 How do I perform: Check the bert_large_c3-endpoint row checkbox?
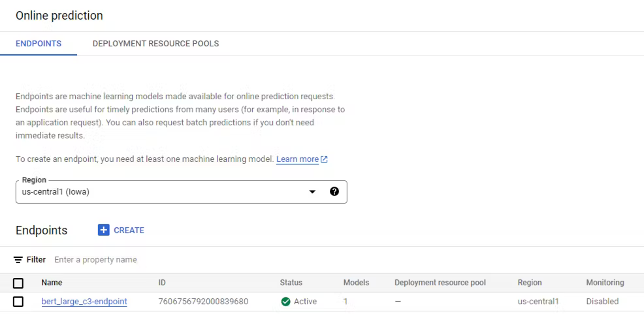coord(18,302)
